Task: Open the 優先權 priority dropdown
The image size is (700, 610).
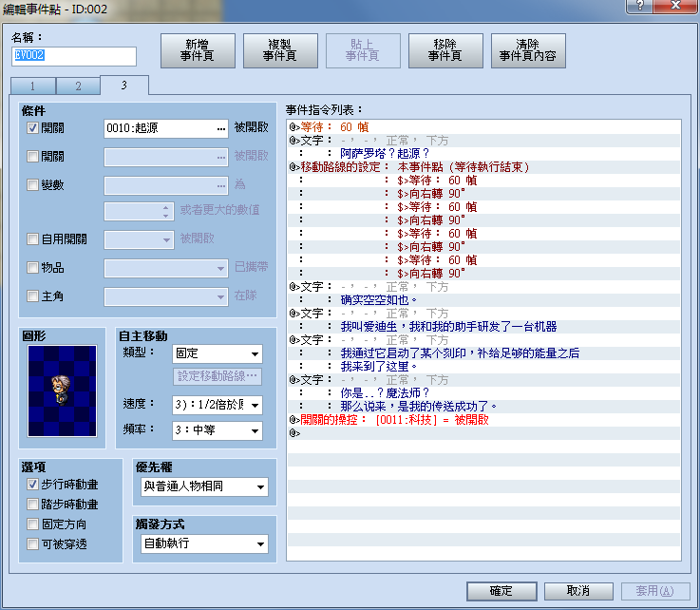Action: tap(204, 486)
